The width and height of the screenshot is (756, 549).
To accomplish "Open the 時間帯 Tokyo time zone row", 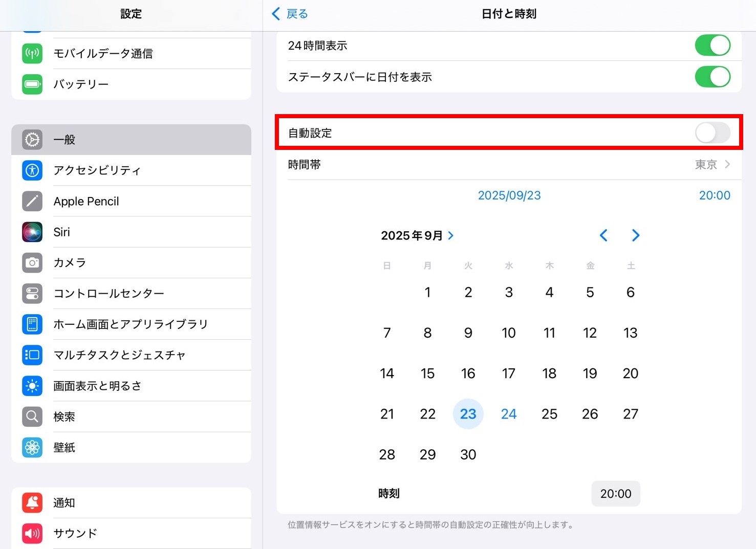I will [509, 165].
